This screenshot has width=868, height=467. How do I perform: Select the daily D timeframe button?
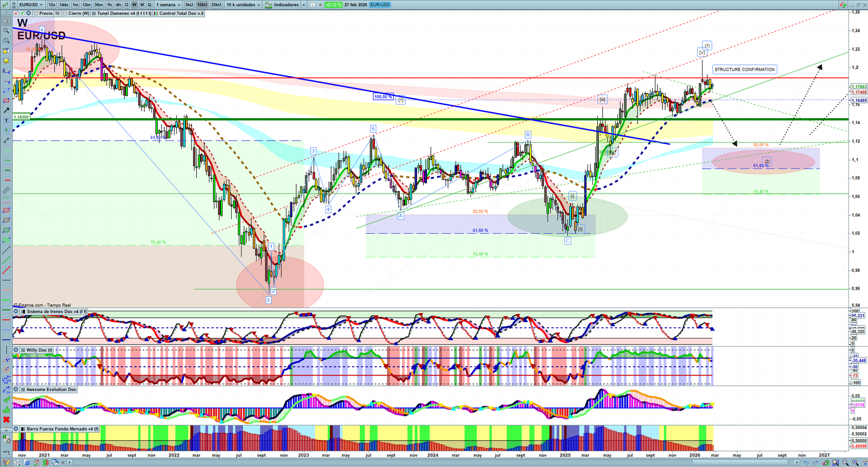127,4
